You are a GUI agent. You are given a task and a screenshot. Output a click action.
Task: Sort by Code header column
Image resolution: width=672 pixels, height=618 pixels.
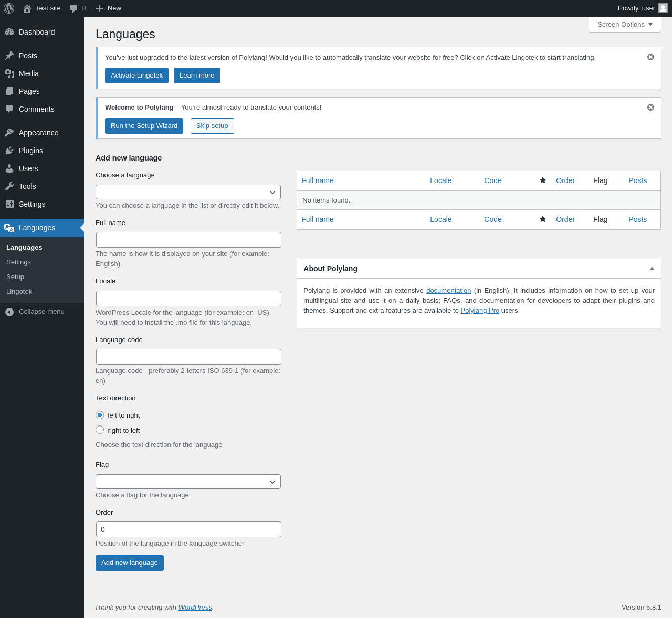tap(492, 180)
